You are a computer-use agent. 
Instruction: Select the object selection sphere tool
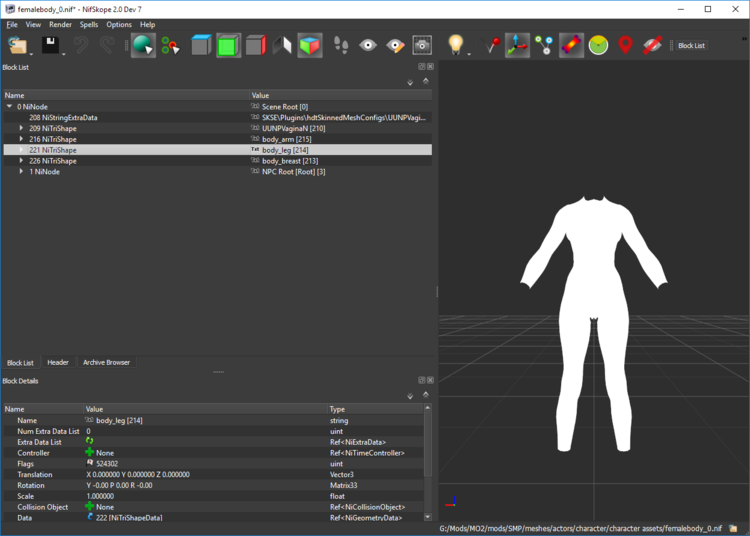(143, 45)
